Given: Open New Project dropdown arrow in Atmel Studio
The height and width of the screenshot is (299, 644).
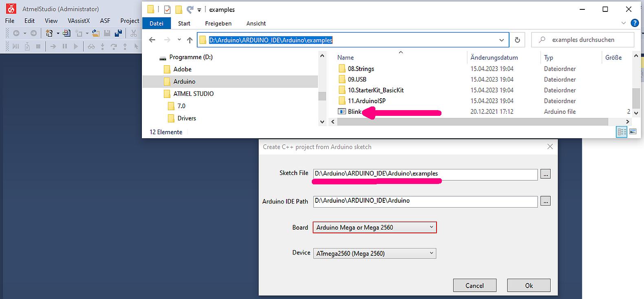Looking at the screenshot, I should pos(57,33).
